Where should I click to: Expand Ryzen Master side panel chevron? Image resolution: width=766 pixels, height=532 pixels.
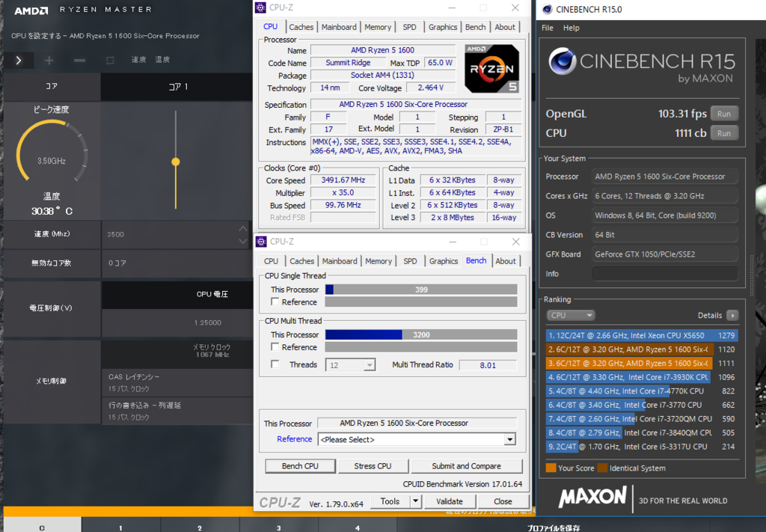coord(19,61)
